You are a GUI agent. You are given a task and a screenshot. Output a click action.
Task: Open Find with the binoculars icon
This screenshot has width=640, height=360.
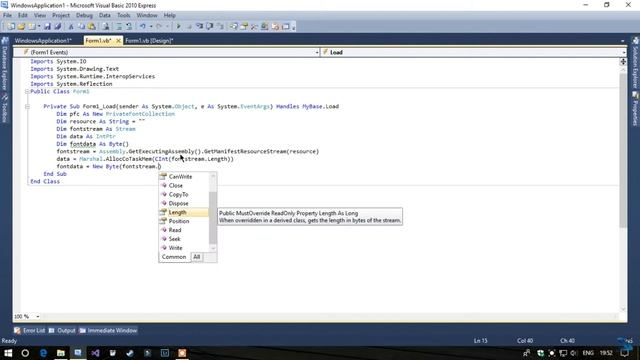(x=106, y=27)
